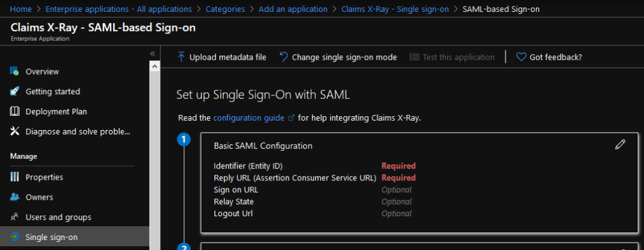Open Users and groups icon
The width and height of the screenshot is (644, 250).
14,217
